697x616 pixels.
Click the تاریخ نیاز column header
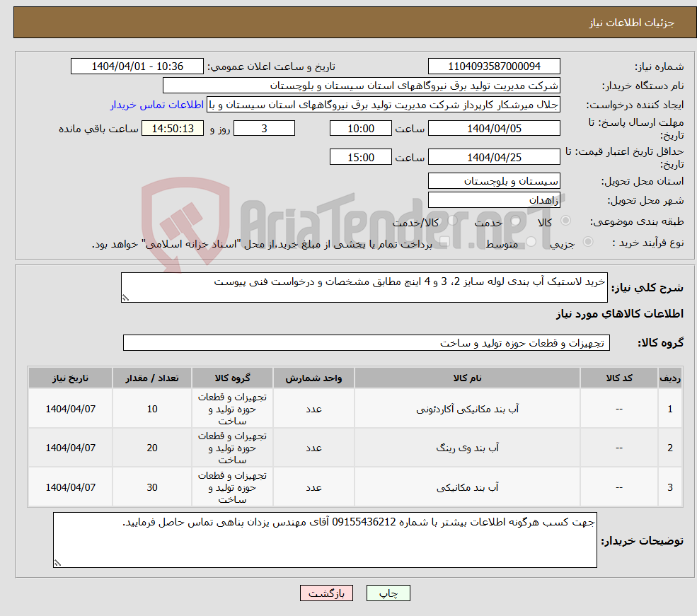[x=70, y=378]
